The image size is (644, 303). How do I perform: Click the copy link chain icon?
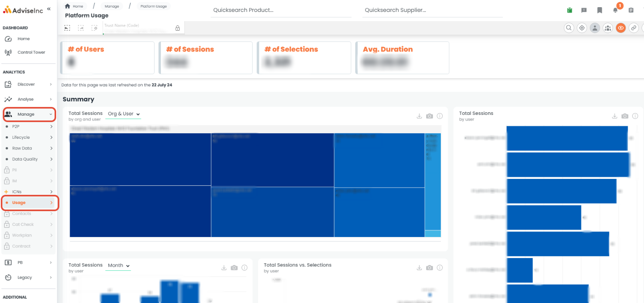634,28
